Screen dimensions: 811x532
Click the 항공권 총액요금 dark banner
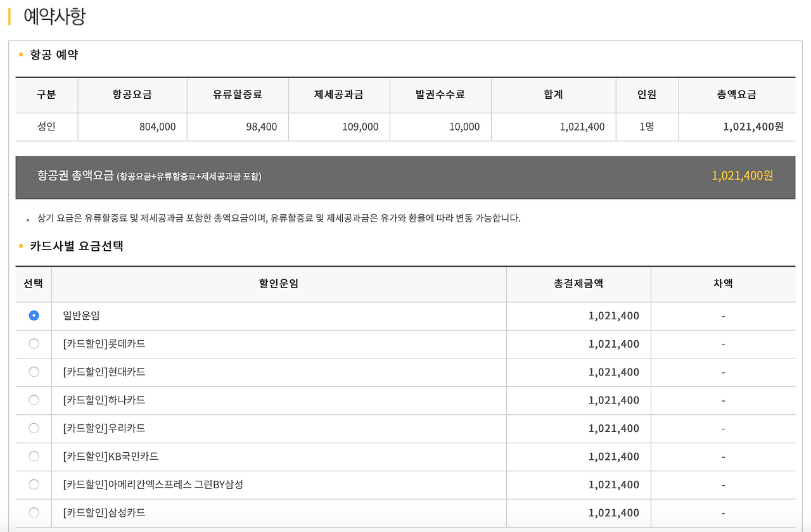pos(405,177)
